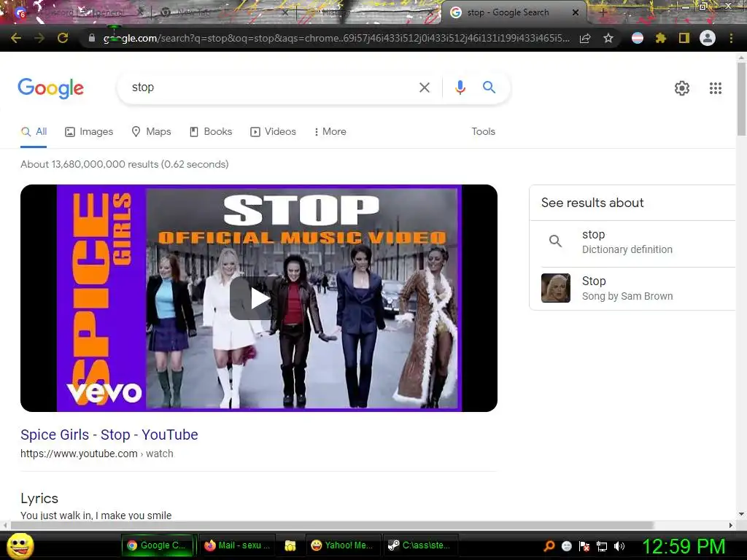The image size is (747, 560).
Task: Reload the page with the refresh icon
Action: 63,38
